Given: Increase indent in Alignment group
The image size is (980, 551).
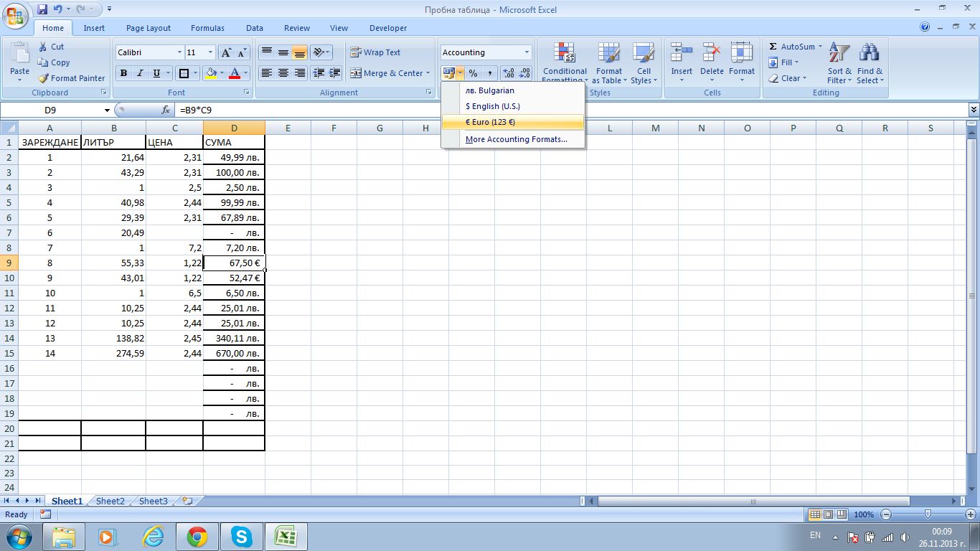Looking at the screenshot, I should click(x=334, y=73).
